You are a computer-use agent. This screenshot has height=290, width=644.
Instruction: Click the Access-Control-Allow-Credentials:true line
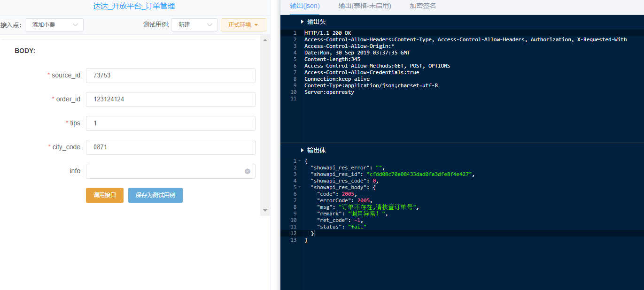click(362, 72)
